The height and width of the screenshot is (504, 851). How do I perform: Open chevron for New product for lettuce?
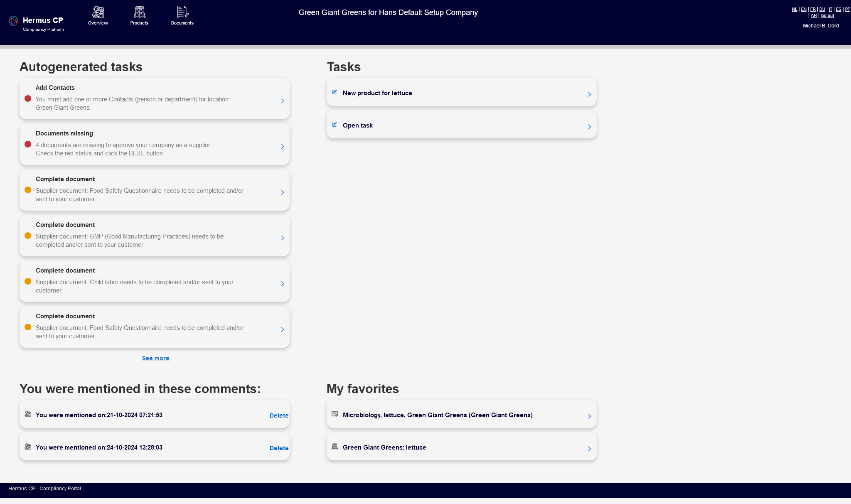click(x=590, y=94)
